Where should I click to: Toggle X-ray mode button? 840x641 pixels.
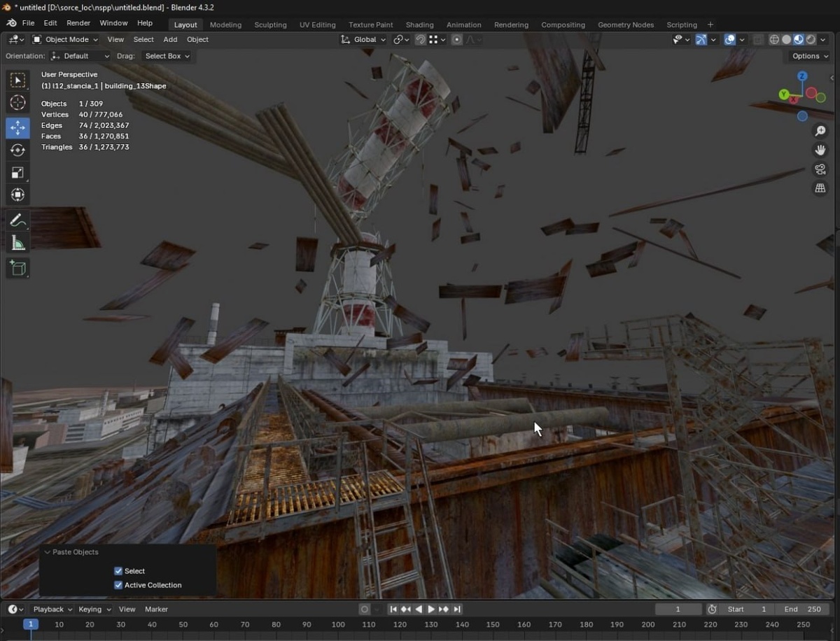[x=758, y=39]
